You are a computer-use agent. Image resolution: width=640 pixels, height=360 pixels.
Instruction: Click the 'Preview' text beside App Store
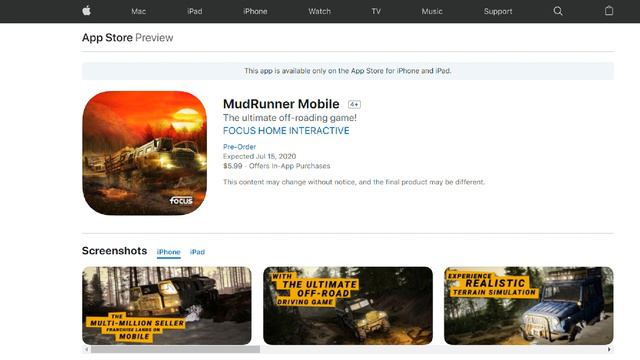coord(154,38)
